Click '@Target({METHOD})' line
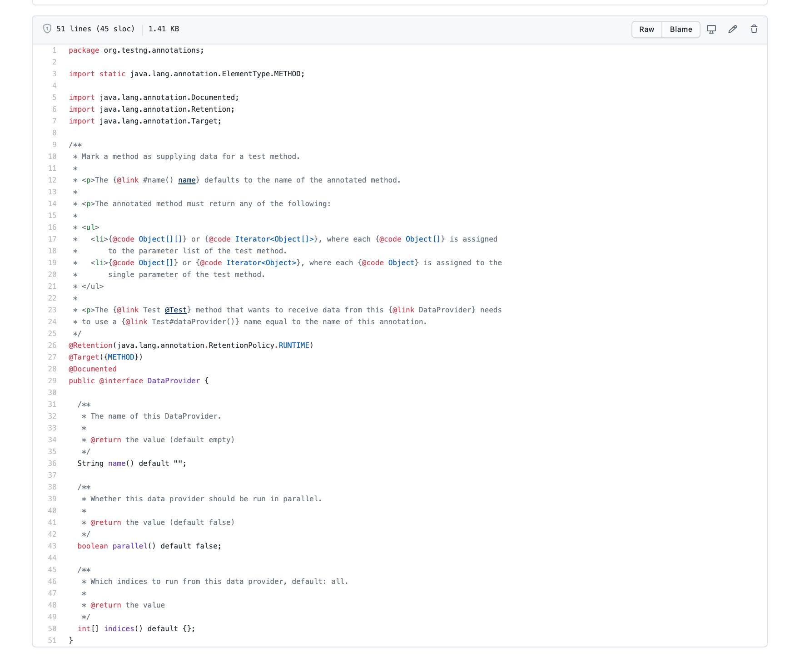The height and width of the screenshot is (672, 795). (106, 357)
